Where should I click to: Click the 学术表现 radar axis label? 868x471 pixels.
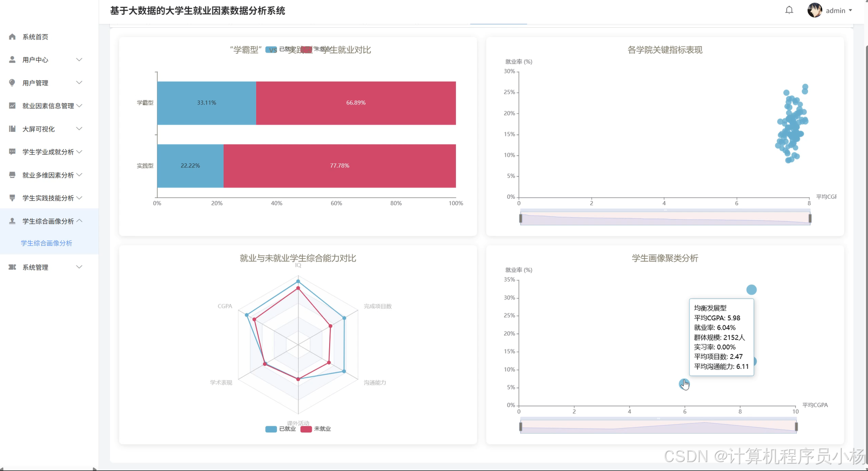pos(221,383)
